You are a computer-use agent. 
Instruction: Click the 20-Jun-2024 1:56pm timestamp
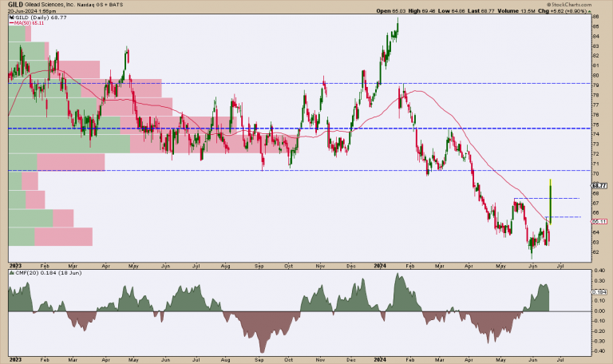(x=32, y=11)
